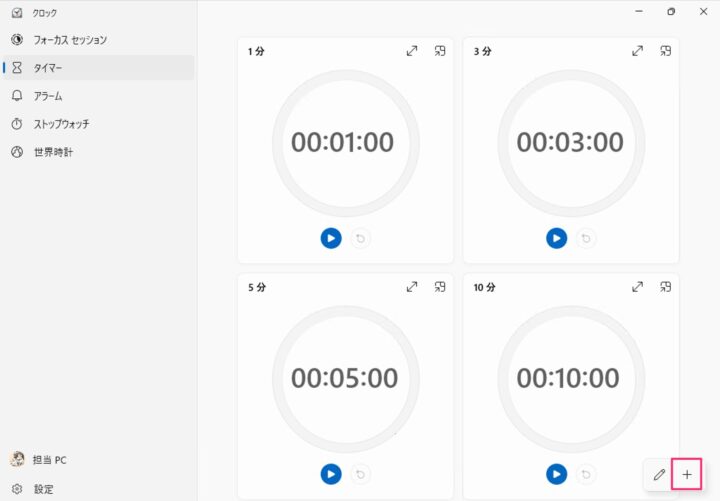Start the 3 分 timer
This screenshot has height=501, width=720.
tap(557, 238)
